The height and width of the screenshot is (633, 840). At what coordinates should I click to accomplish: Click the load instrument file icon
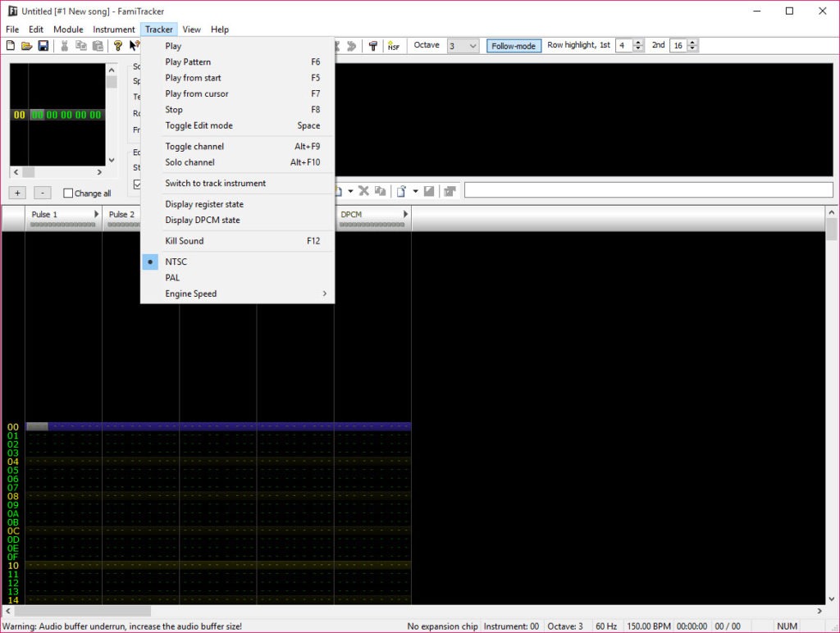coord(401,191)
